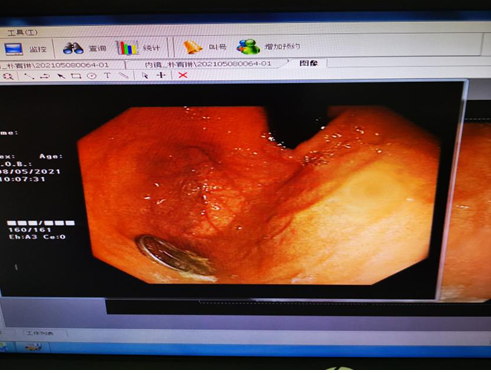Select the 内镜 20210508064-01 tab
Image resolution: width=491 pixels, height=373 pixels.
208,64
